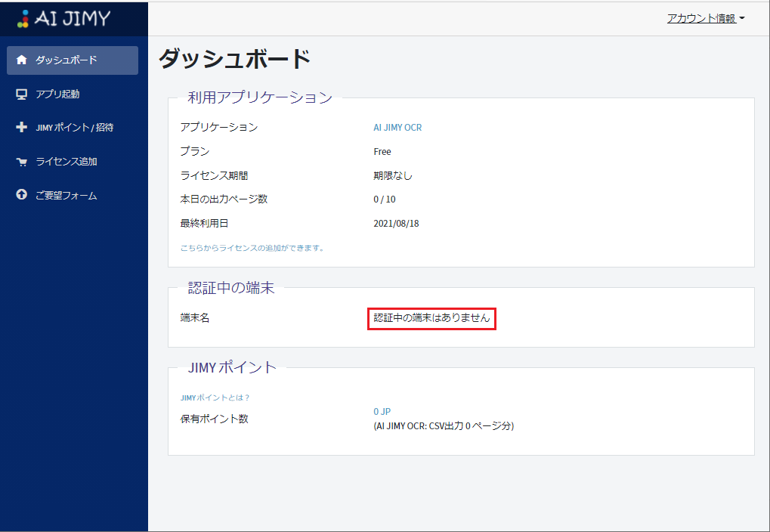Click the プラン row label

pyautogui.click(x=195, y=151)
